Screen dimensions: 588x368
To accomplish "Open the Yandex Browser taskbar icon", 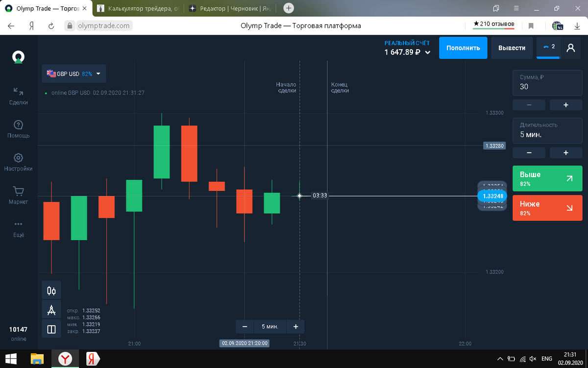I will 65,359.
